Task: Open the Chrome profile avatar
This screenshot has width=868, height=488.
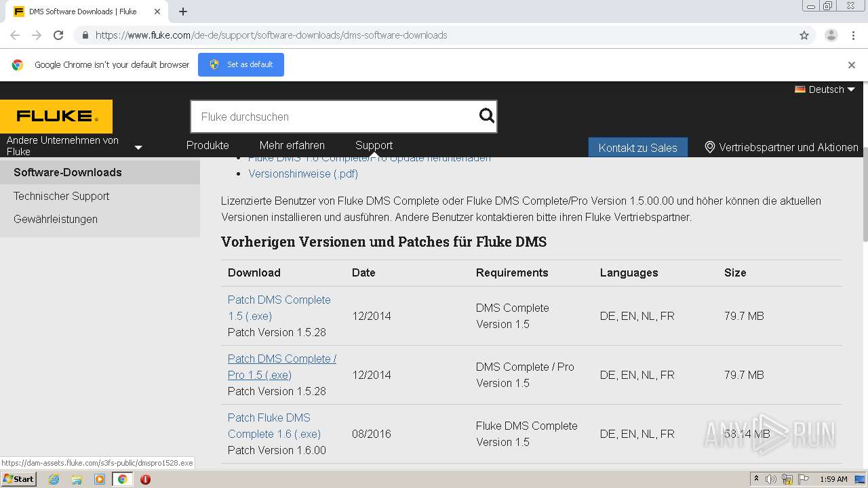Action: [x=831, y=35]
